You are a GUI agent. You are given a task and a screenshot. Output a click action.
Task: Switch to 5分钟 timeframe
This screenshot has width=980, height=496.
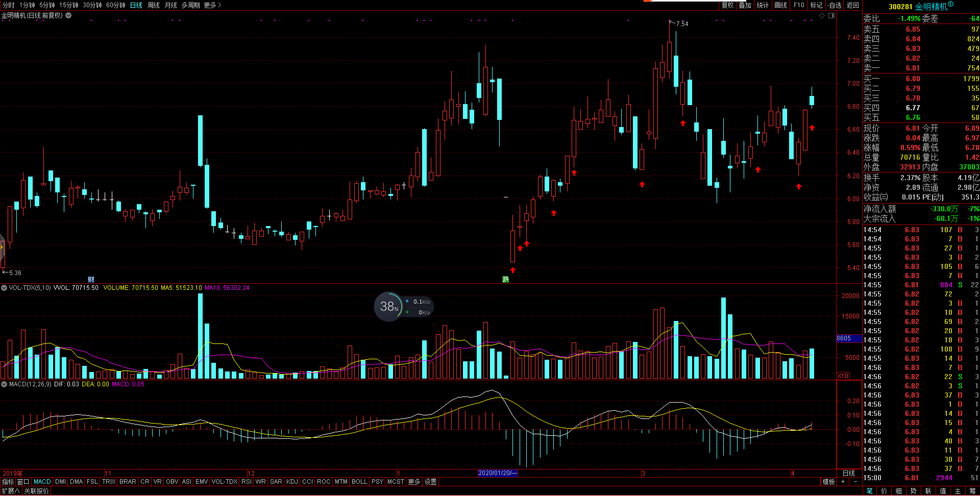[x=47, y=5]
